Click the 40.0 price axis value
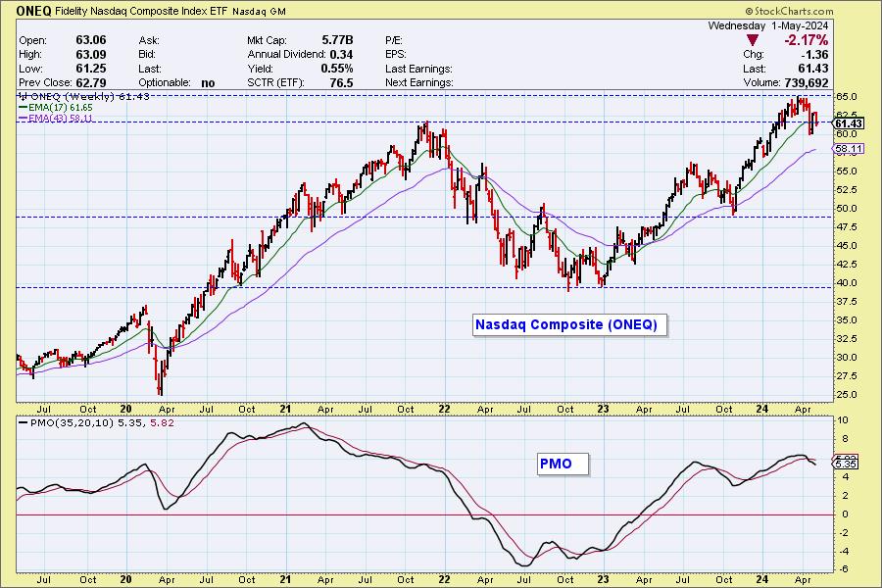This screenshot has height=588, width=882. 847,283
